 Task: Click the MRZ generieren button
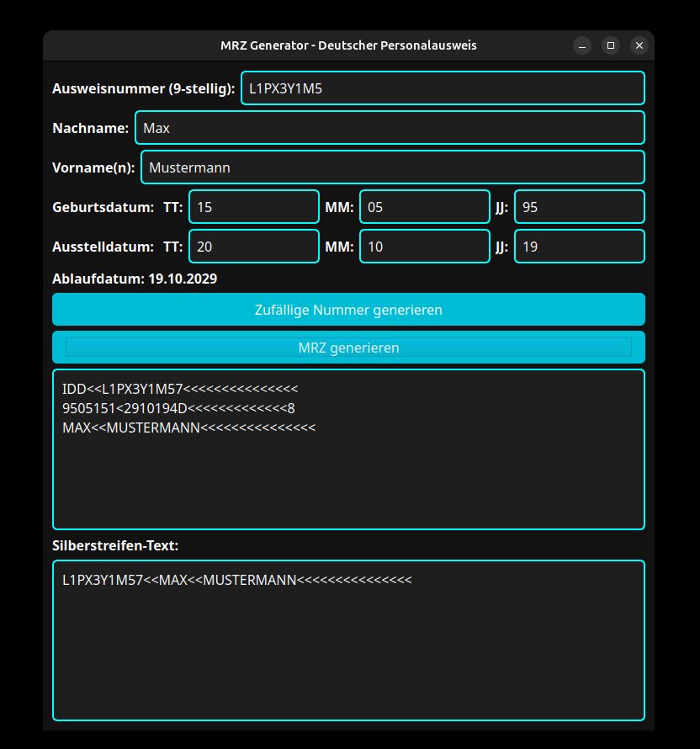tap(348, 348)
